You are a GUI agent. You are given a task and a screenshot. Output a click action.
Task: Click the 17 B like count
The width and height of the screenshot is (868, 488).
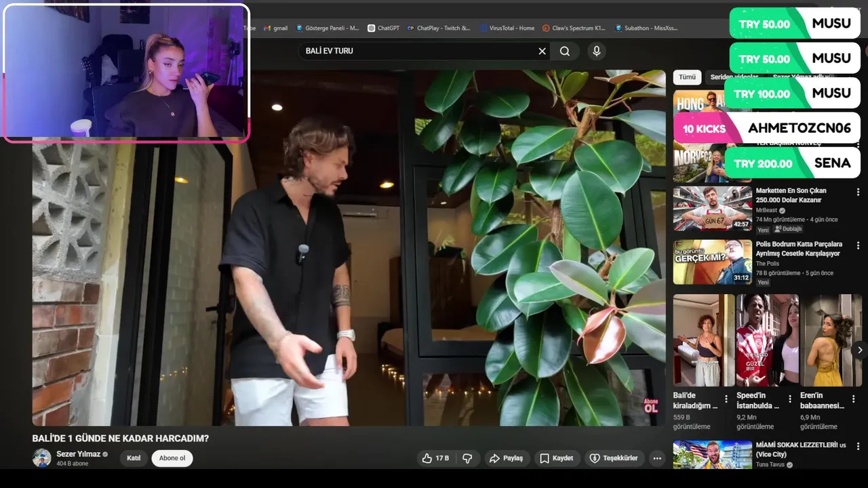point(442,458)
